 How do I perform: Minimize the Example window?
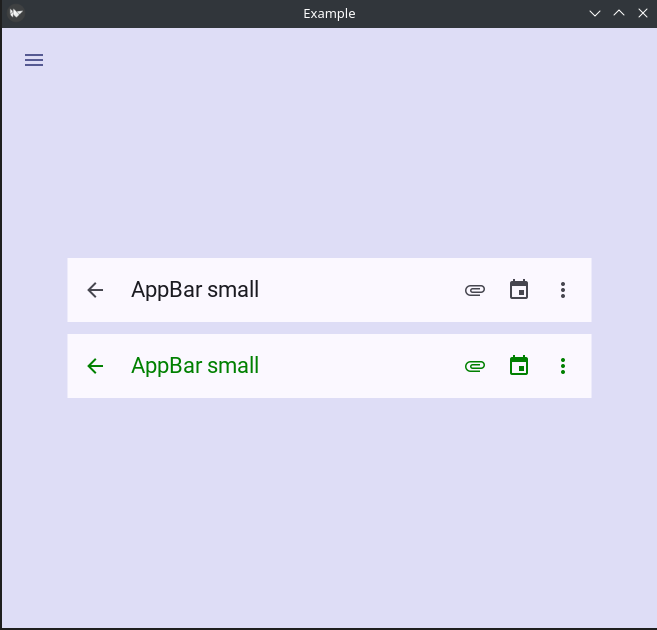tap(595, 13)
